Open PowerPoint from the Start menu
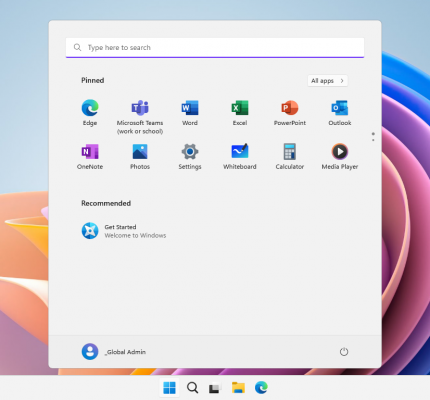The height and width of the screenshot is (400, 430). (290, 113)
